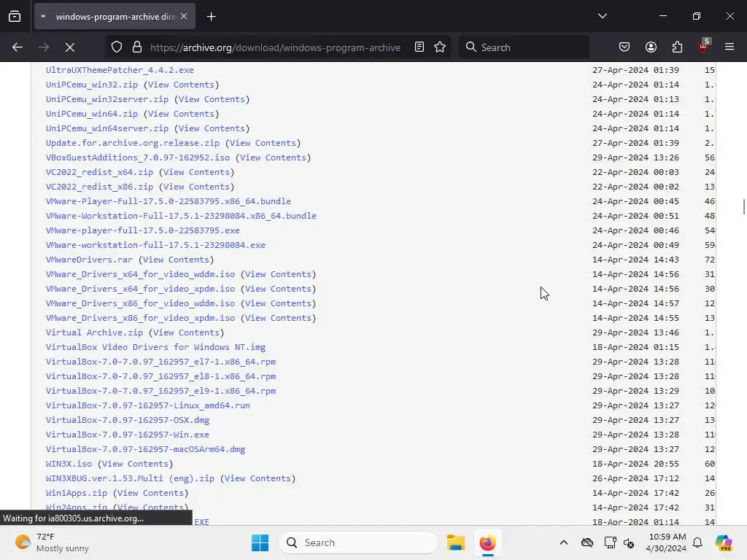747x560 pixels.
Task: Open UniPCemu_win32.zip link
Action: point(91,85)
